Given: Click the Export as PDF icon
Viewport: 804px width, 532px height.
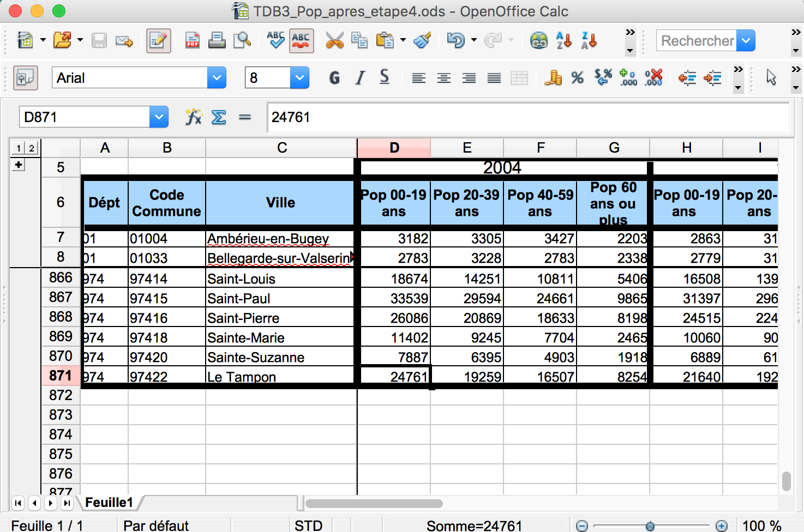Looking at the screenshot, I should coord(192,41).
